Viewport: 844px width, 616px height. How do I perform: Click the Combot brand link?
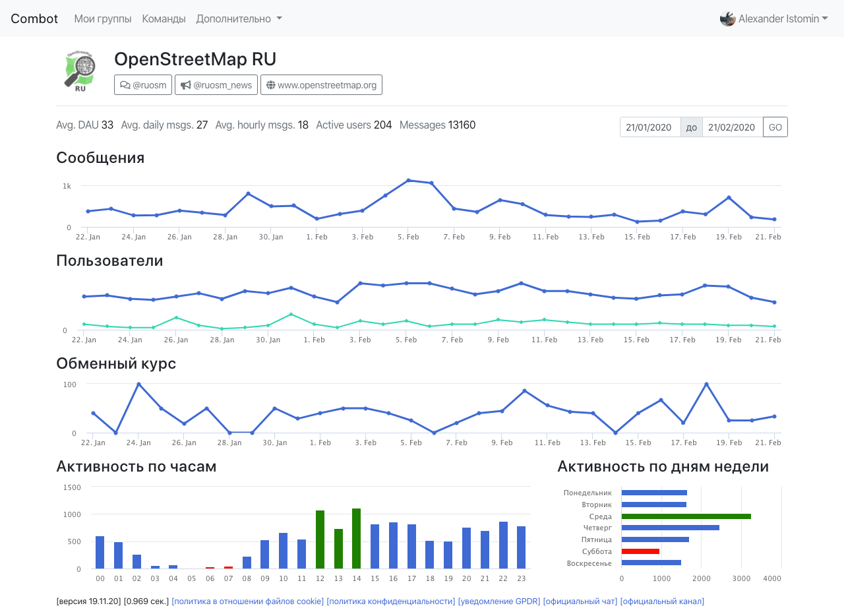[34, 18]
